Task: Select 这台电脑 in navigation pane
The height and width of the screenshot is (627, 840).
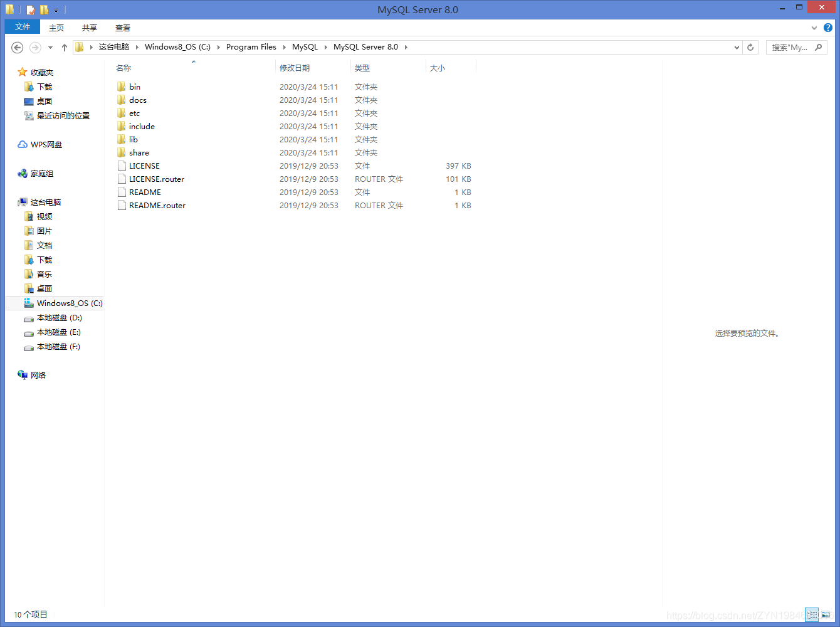Action: 39,202
